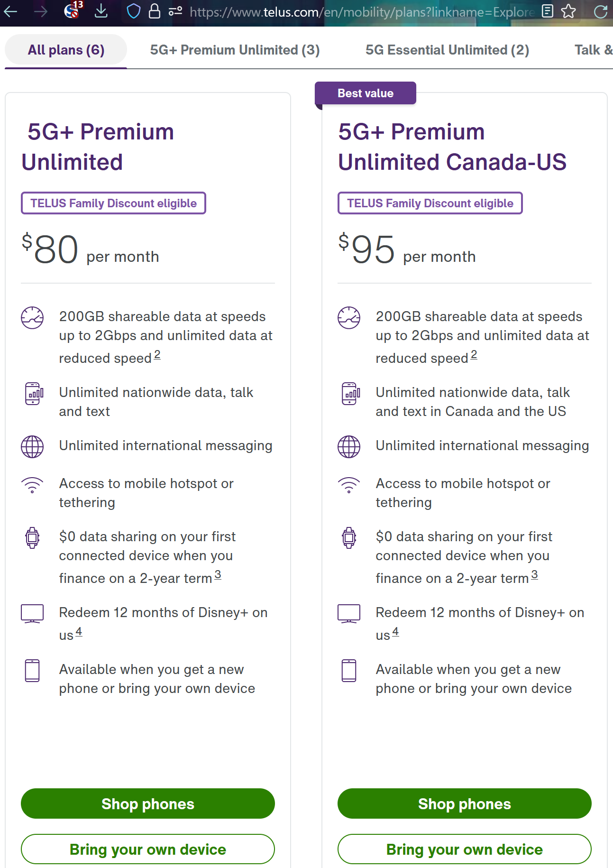Image resolution: width=613 pixels, height=868 pixels.
Task: Click the browser back arrow
Action: coord(10,11)
